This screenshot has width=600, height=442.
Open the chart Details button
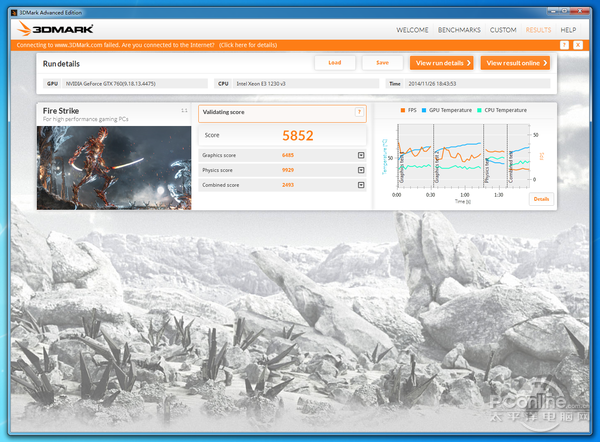coord(541,199)
